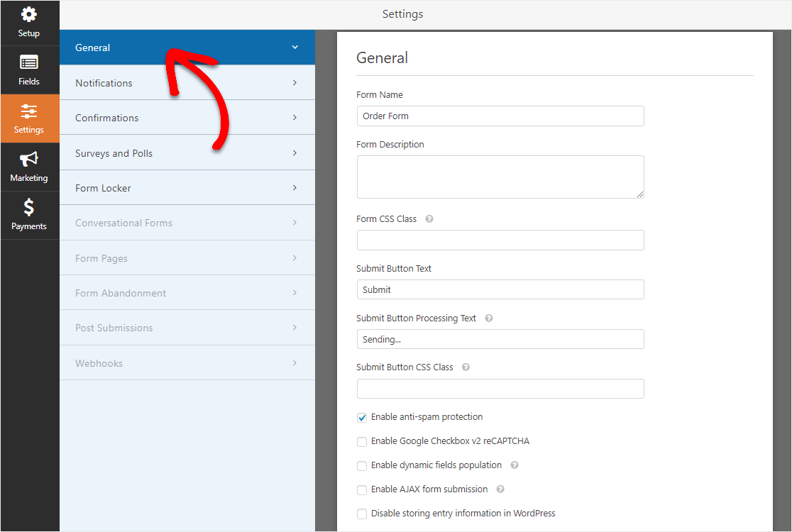This screenshot has height=532, width=792.
Task: Show help for Submit Button CSS Class
Action: click(x=466, y=367)
